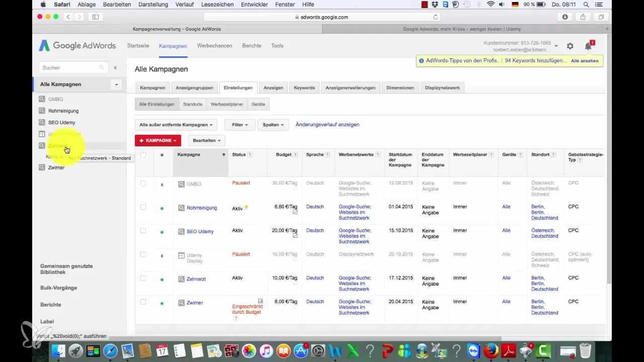This screenshot has width=644, height=362.
Task: Click the help icon under Eingeschränkt durch Budget
Action: (235, 318)
